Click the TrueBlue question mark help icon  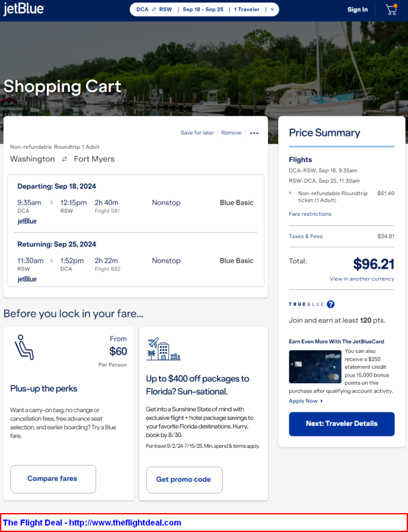click(x=331, y=304)
